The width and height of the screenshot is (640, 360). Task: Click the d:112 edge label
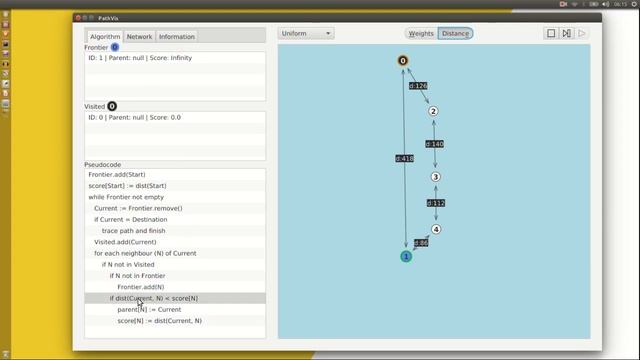[x=436, y=203]
